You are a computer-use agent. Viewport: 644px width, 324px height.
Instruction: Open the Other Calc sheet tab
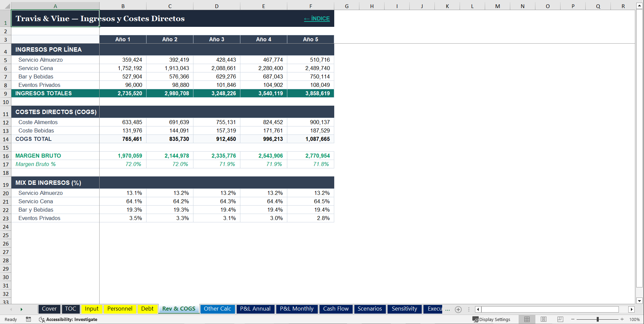217,309
